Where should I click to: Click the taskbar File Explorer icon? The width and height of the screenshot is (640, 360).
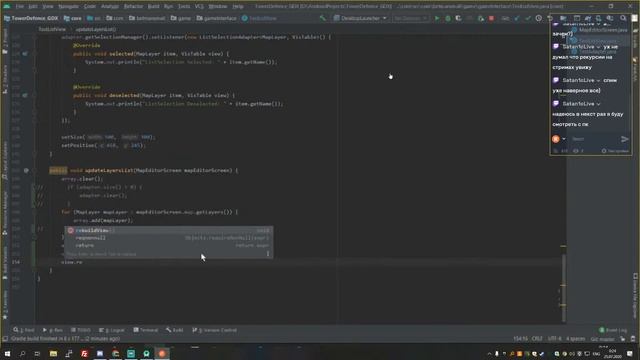coord(53,353)
